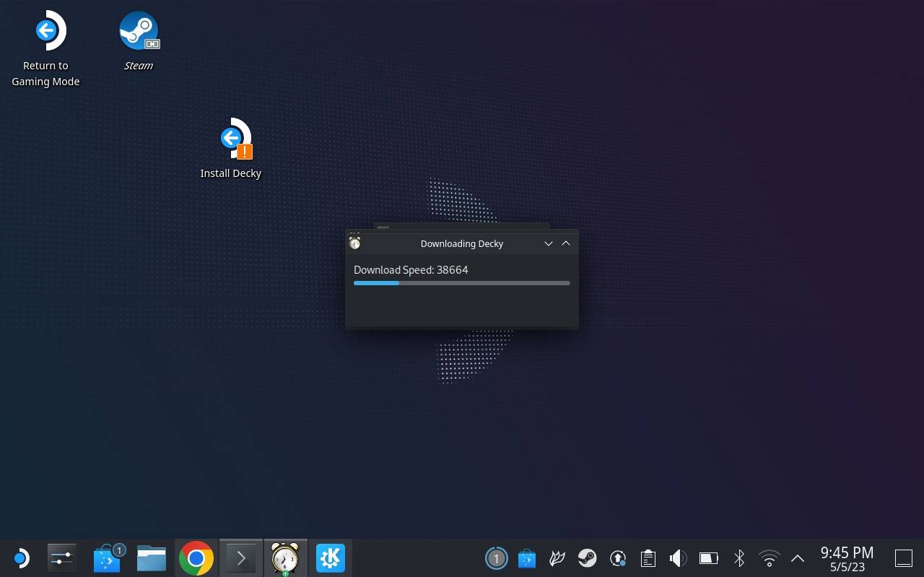
Task: Click the Downloading Decky title bar text
Action: coord(462,243)
